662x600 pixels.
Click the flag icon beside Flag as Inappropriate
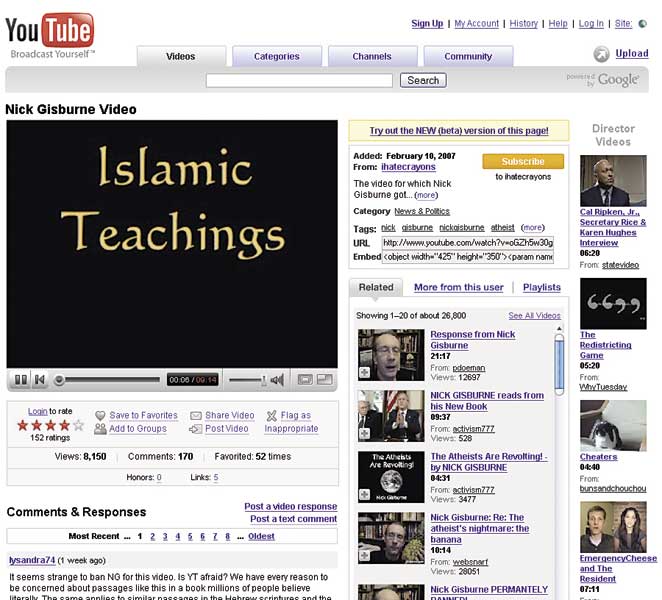[x=271, y=416]
